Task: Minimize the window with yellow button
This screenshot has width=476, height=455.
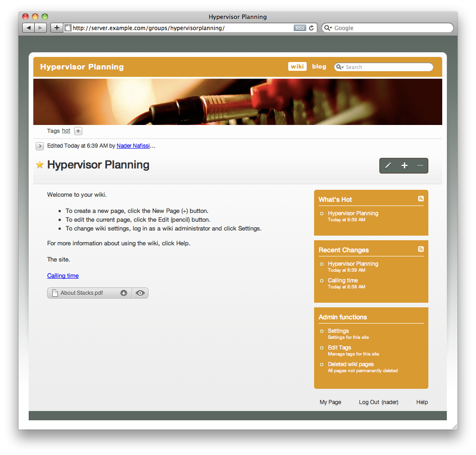Action: click(x=35, y=17)
